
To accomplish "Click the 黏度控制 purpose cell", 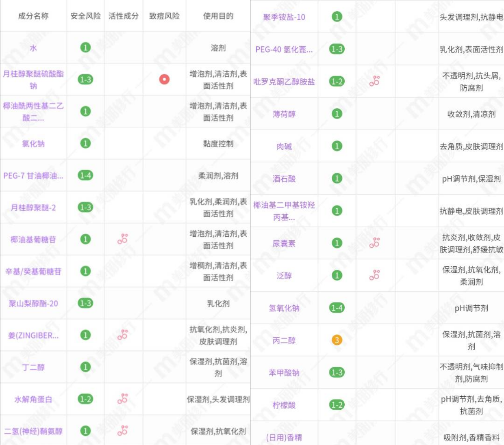I will pyautogui.click(x=218, y=143).
